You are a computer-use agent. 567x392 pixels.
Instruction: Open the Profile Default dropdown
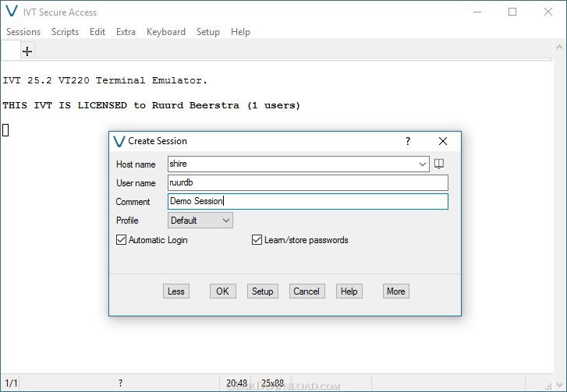pyautogui.click(x=200, y=221)
